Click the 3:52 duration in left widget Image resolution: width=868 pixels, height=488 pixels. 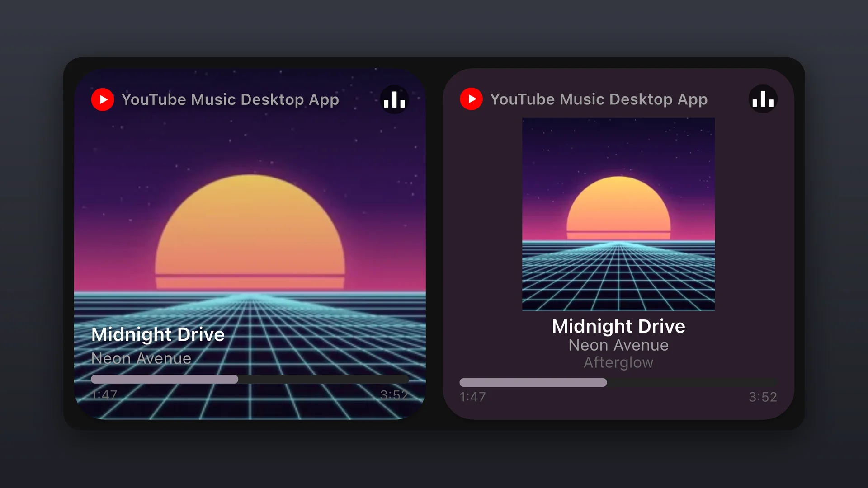coord(394,395)
